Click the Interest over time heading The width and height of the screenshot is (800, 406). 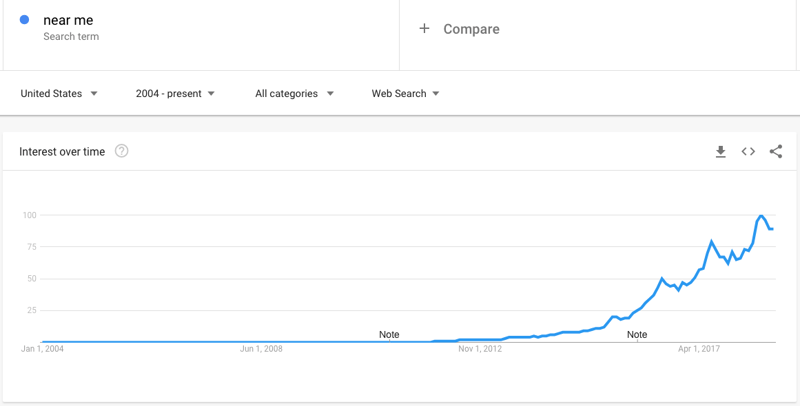coord(62,151)
